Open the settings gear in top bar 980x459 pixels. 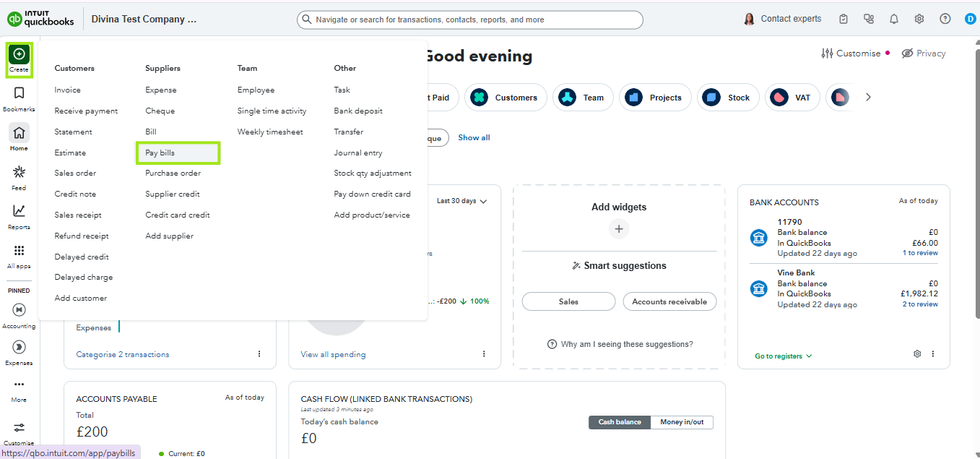(x=919, y=20)
